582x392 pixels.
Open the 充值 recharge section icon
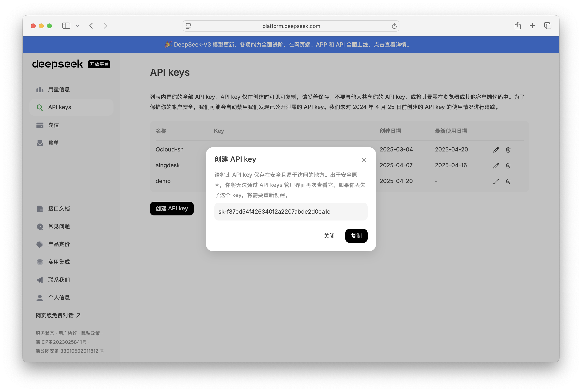(x=40, y=125)
